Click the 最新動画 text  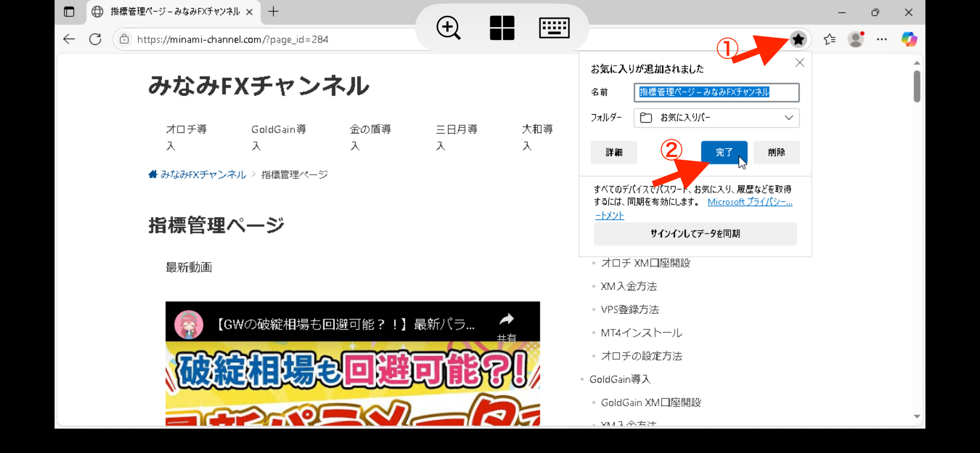point(189,267)
